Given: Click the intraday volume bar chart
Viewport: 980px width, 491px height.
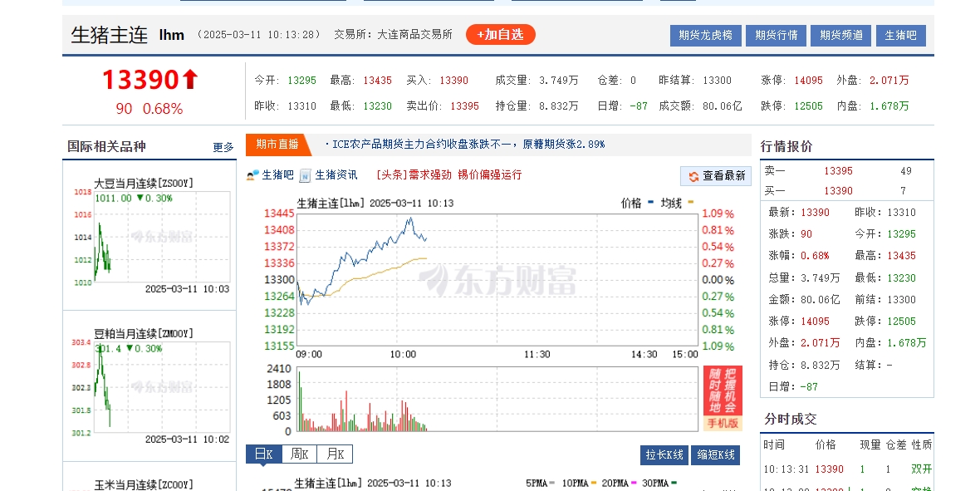Looking at the screenshot, I should click(x=497, y=399).
